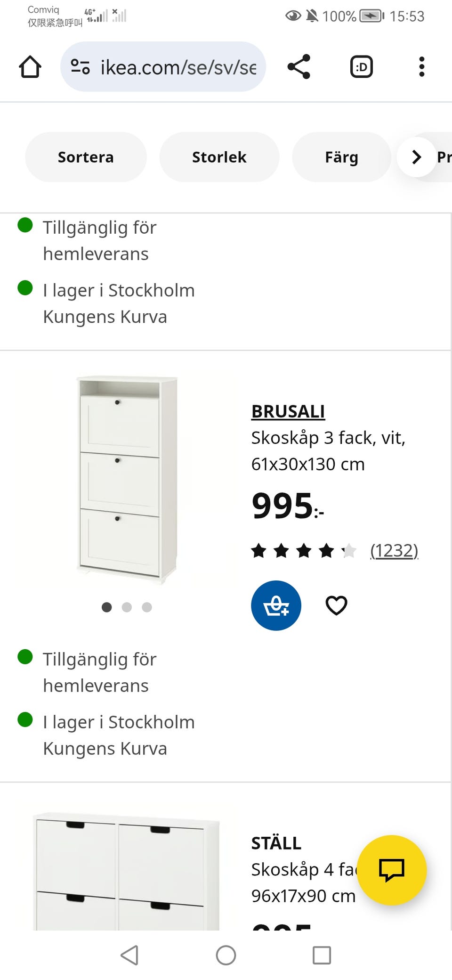Open BRUSALI product page link
Viewport: 452px width, 980px height.
point(288,410)
